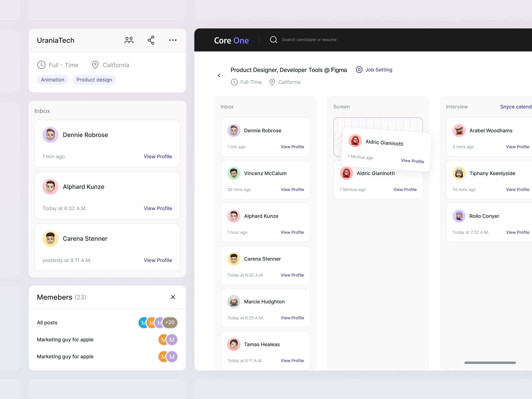Select the Product design tag
The image size is (532, 399).
click(x=94, y=80)
